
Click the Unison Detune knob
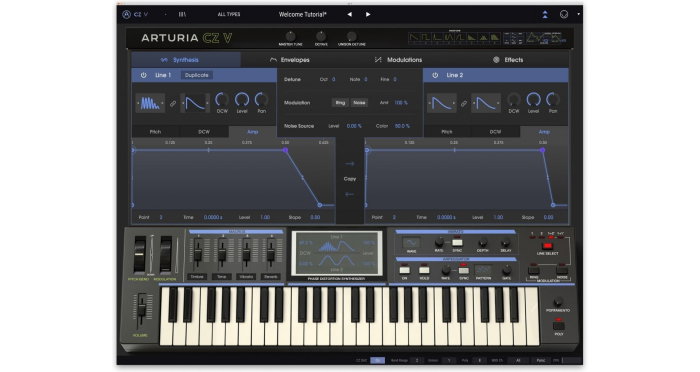click(351, 36)
